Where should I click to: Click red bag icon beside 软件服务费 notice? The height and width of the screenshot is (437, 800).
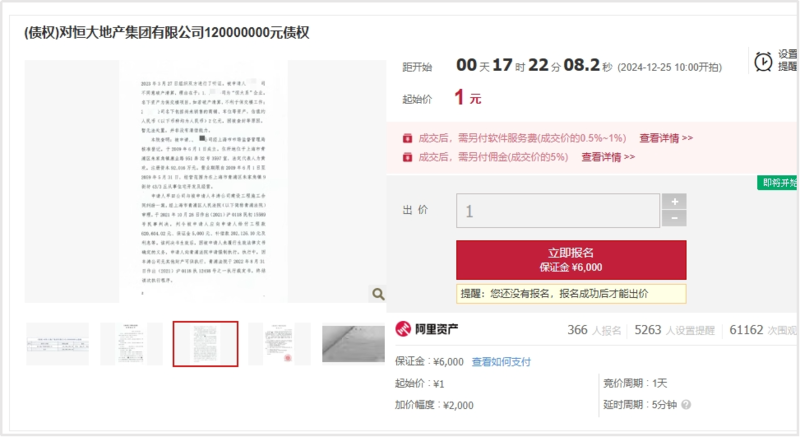click(407, 138)
